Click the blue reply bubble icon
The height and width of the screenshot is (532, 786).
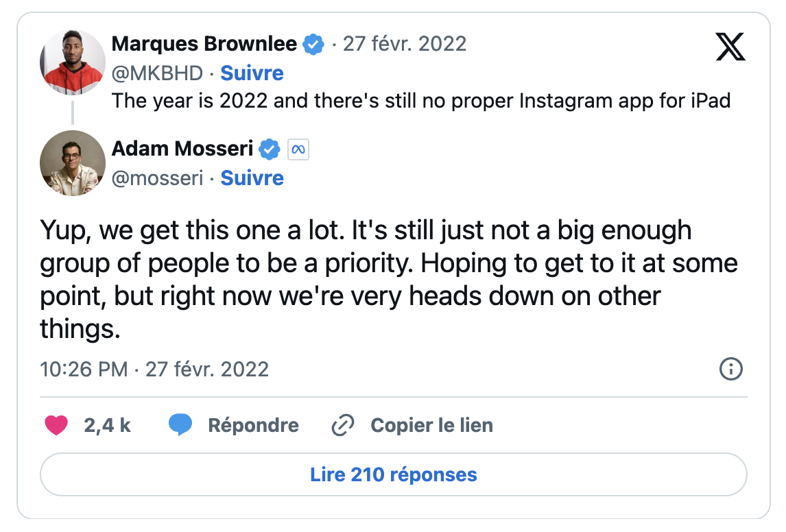[180, 425]
